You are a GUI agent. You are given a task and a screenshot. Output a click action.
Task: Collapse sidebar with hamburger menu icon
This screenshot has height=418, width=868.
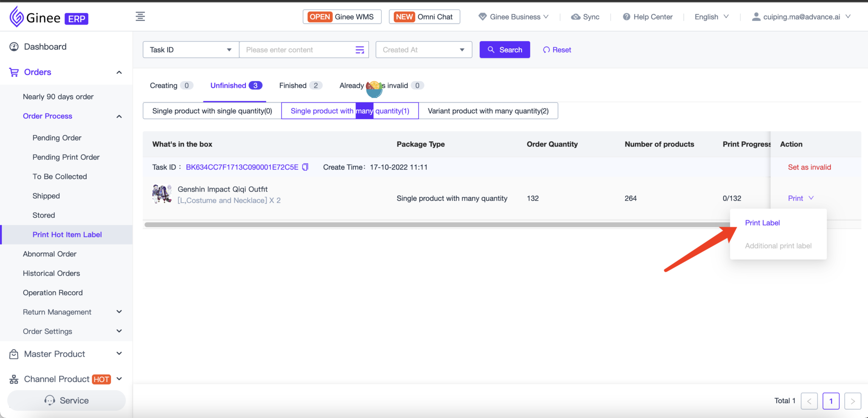tap(140, 17)
